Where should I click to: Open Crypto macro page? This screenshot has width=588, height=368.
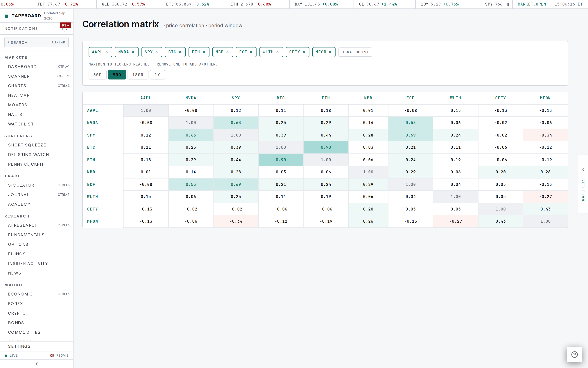click(x=37, y=313)
